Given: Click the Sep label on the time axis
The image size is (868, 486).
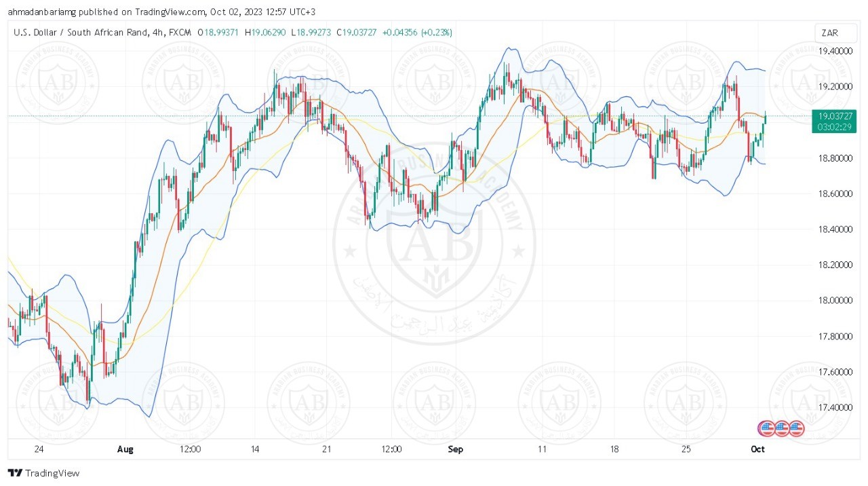Looking at the screenshot, I should click(456, 449).
